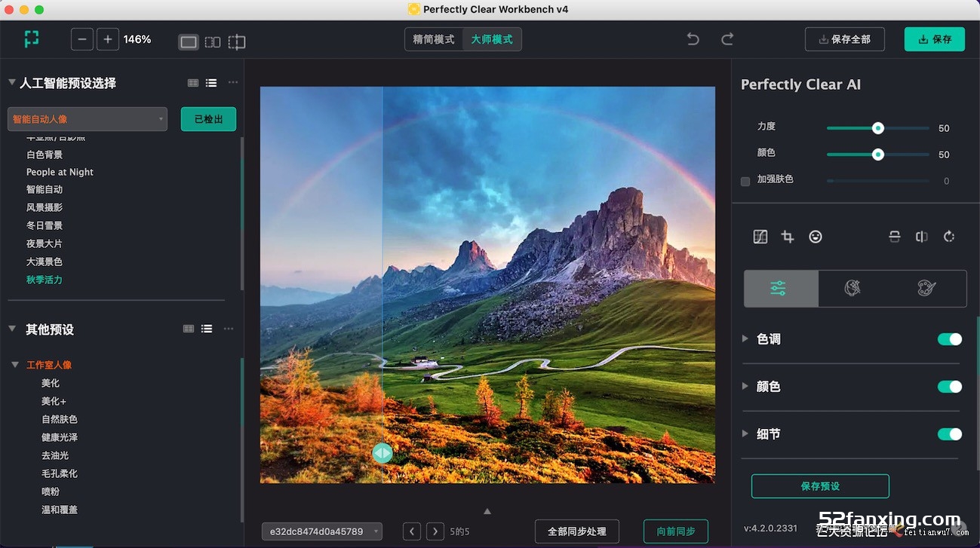Expand the 颜色 adjustments section
Viewport: 980px width, 548px height.
pos(745,386)
